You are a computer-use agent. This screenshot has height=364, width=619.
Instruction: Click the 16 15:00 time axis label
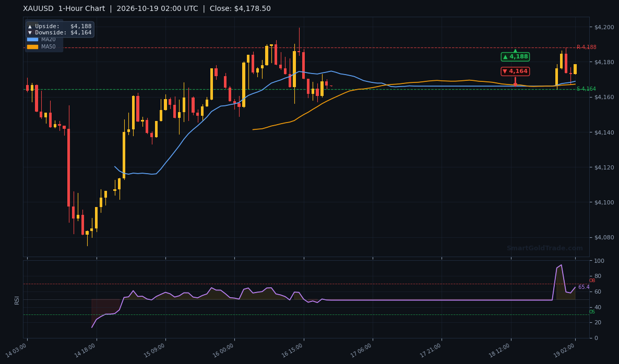(x=292, y=350)
